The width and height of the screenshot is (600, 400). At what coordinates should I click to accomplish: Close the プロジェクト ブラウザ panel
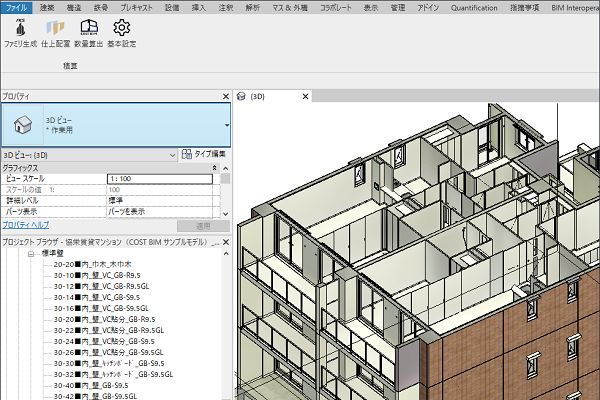tap(226, 242)
